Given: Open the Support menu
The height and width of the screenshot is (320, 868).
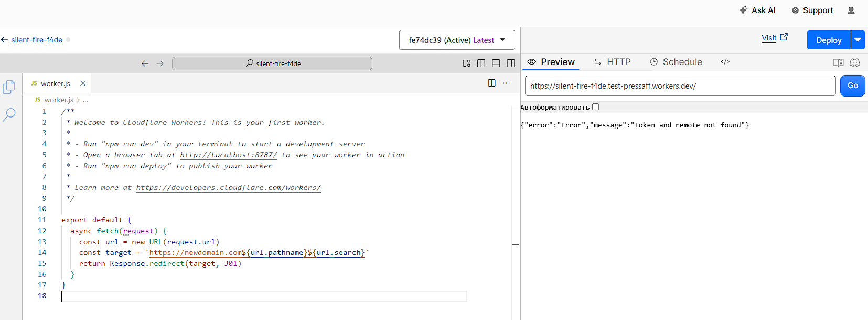Looking at the screenshot, I should coord(812,10).
